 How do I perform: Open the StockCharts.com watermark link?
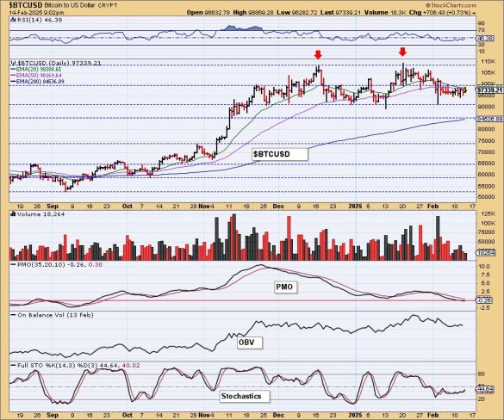(451, 5)
